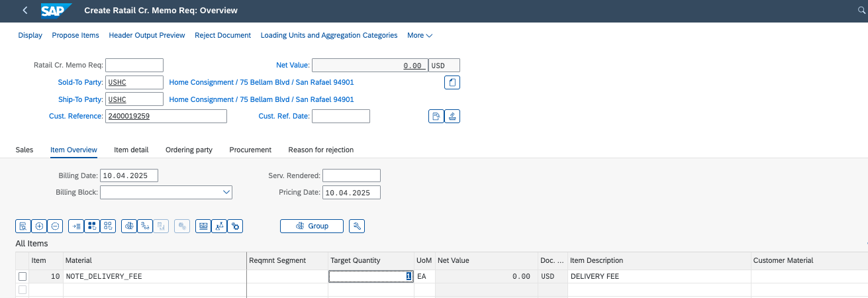Click Reject Document in the toolbar
Viewport: 868px width, 298px height.
222,35
